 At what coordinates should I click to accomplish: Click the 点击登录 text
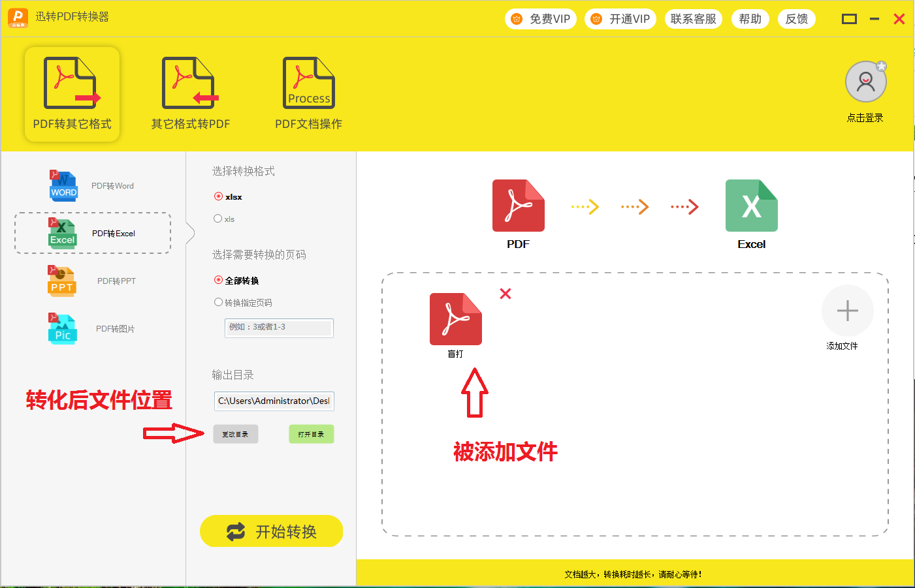pyautogui.click(x=865, y=117)
